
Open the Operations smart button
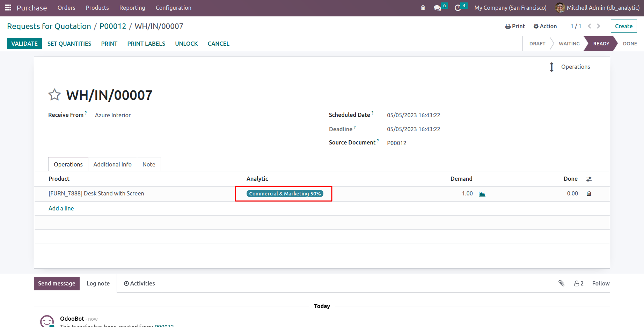coord(574,67)
